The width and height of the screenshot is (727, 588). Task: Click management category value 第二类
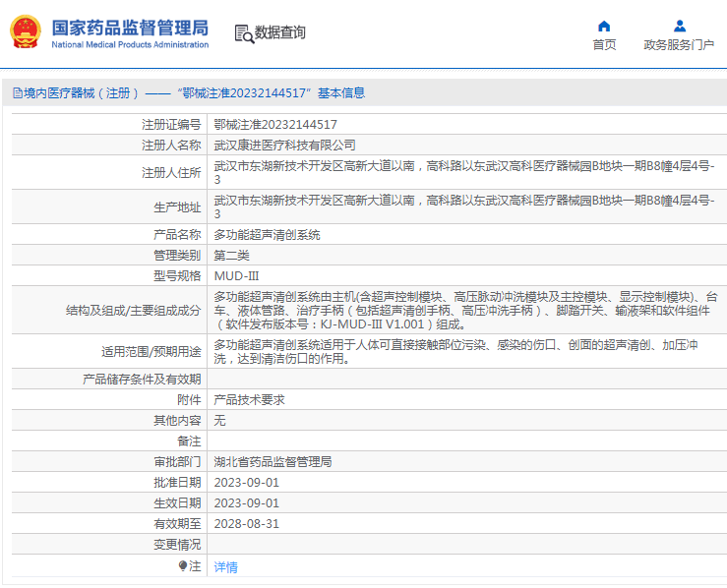(232, 256)
